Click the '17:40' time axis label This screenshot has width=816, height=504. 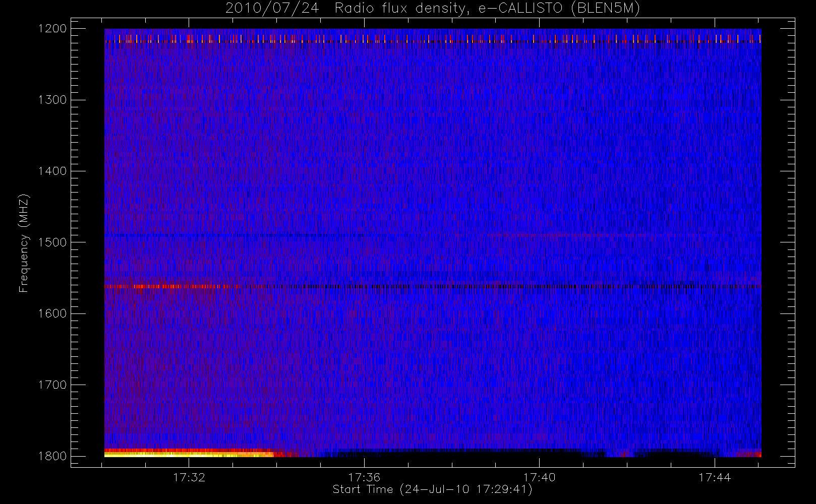(x=539, y=477)
